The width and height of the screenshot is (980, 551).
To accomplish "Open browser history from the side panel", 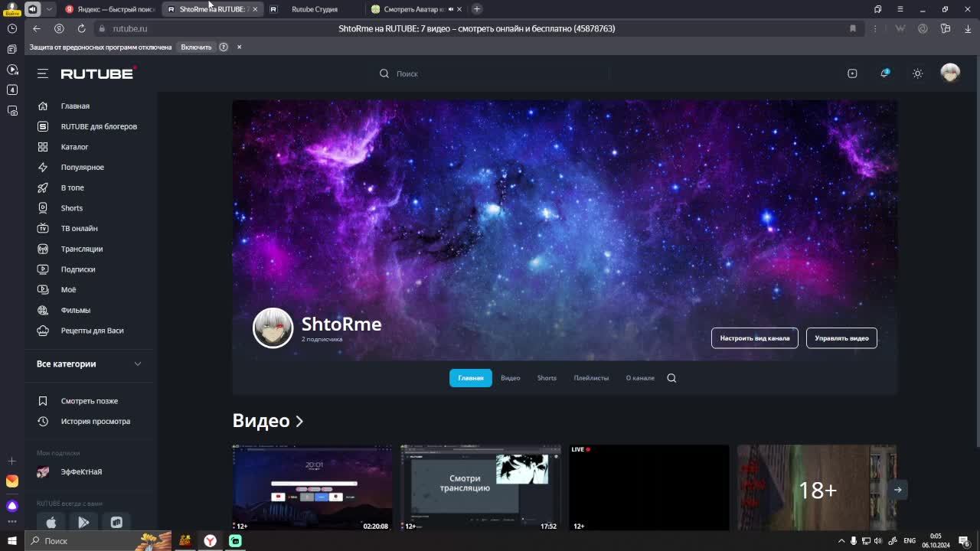I will (x=11, y=28).
